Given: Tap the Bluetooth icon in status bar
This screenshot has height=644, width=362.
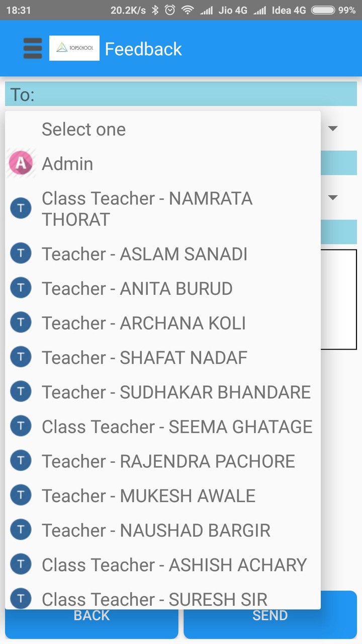Looking at the screenshot, I should (x=155, y=10).
